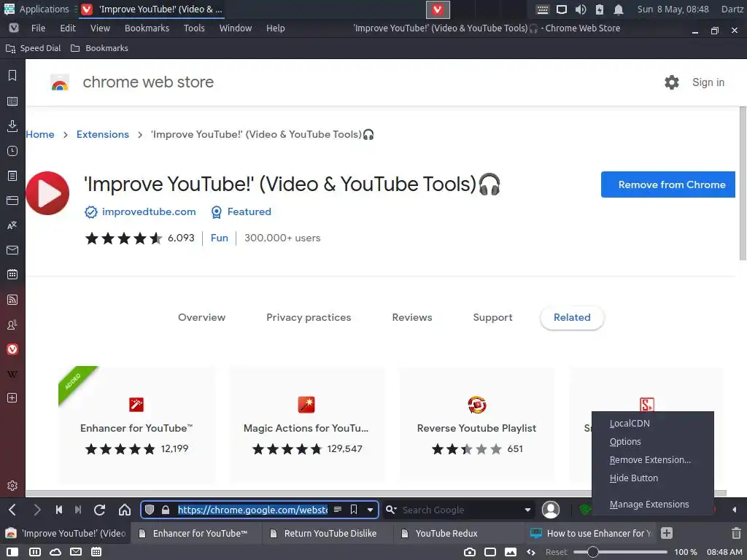Open sync cloud status icon
The image size is (747, 560).
(x=55, y=552)
